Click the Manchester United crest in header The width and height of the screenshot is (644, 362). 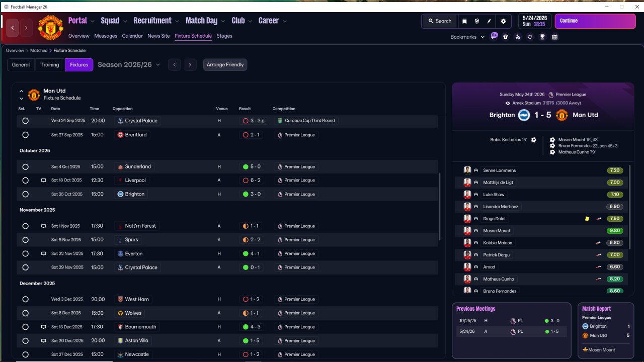point(51,28)
